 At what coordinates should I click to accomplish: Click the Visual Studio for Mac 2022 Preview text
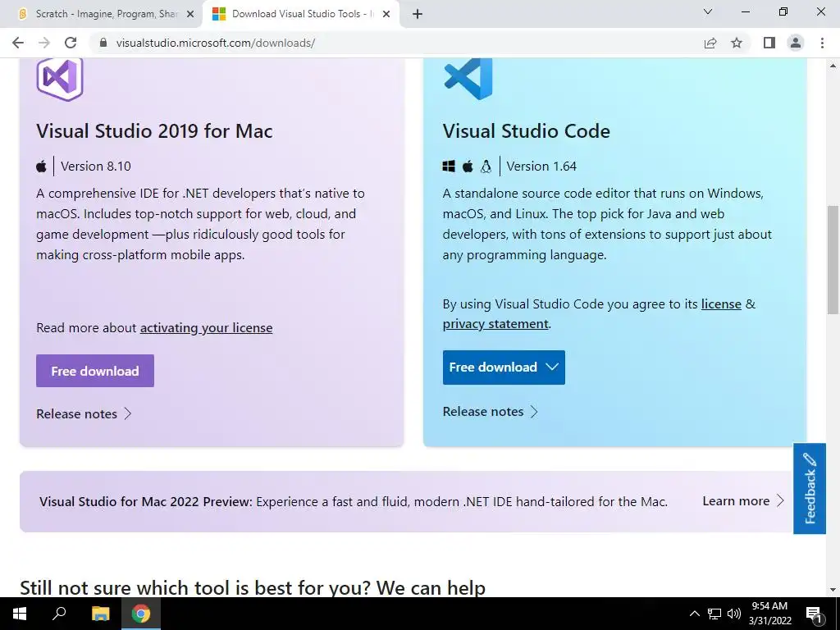click(146, 502)
